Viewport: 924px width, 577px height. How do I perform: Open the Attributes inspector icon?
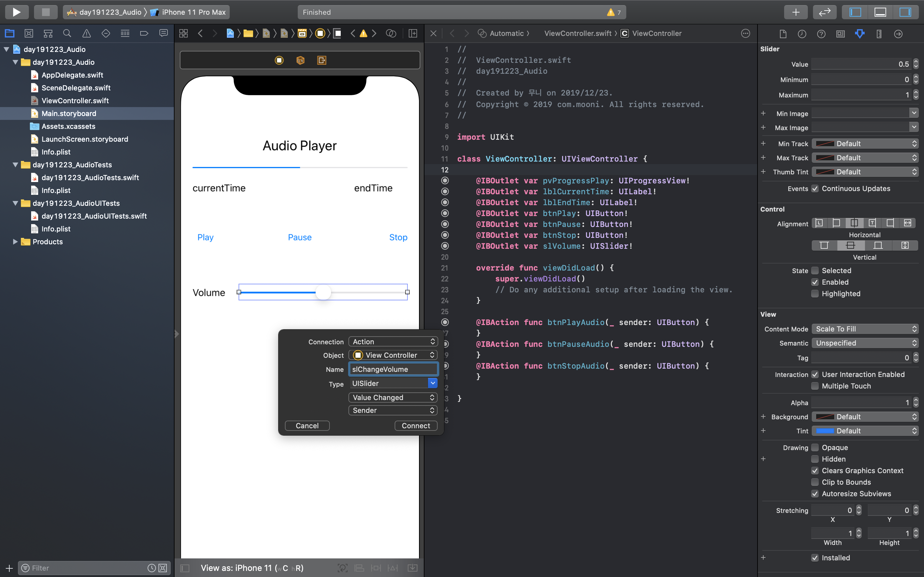[x=860, y=34]
